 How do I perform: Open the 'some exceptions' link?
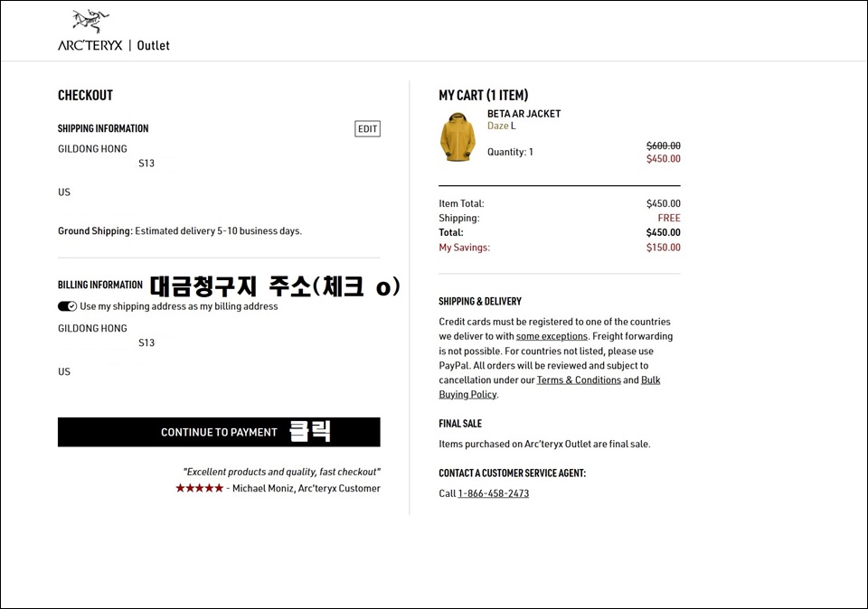point(552,336)
